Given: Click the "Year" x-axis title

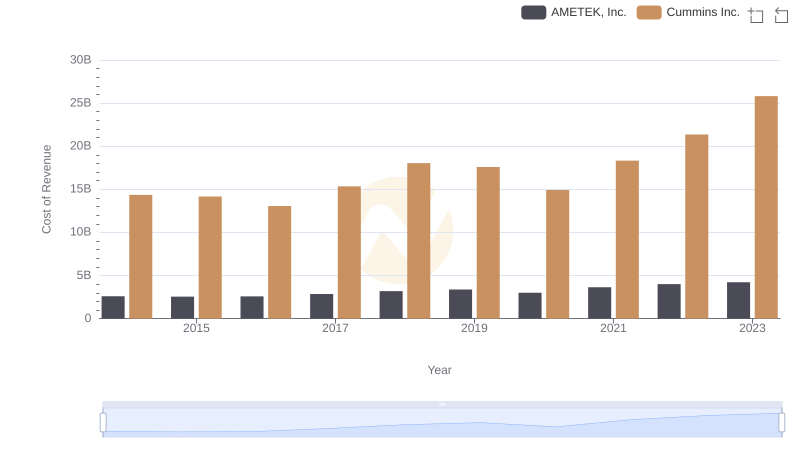Looking at the screenshot, I should tap(440, 370).
